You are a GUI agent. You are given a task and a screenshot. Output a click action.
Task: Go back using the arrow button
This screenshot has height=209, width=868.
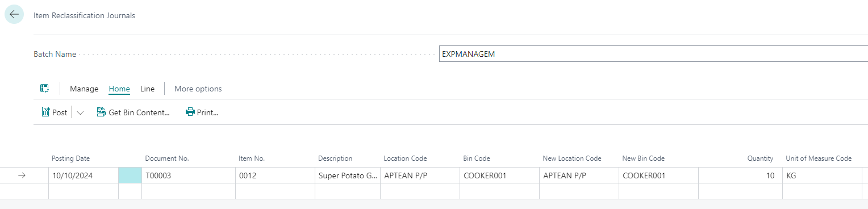pos(14,15)
